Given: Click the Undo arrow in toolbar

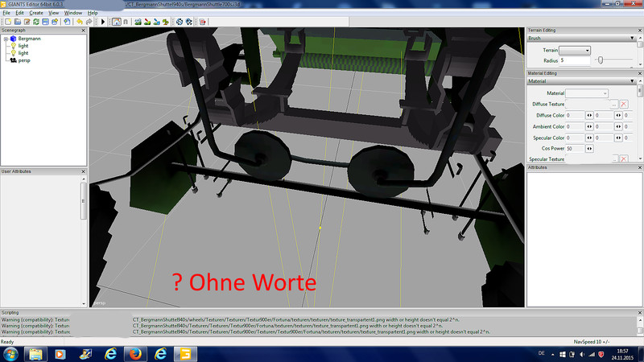Looking at the screenshot, I should pos(79,21).
